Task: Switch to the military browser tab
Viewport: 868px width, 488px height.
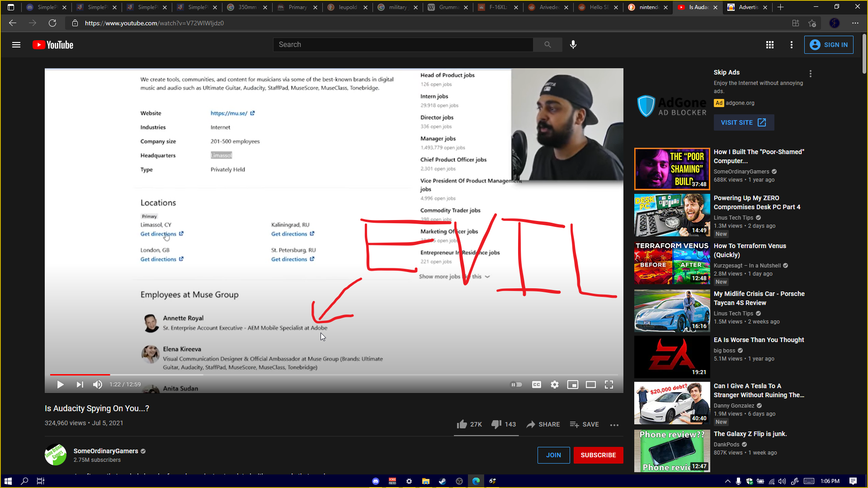Action: [x=398, y=7]
